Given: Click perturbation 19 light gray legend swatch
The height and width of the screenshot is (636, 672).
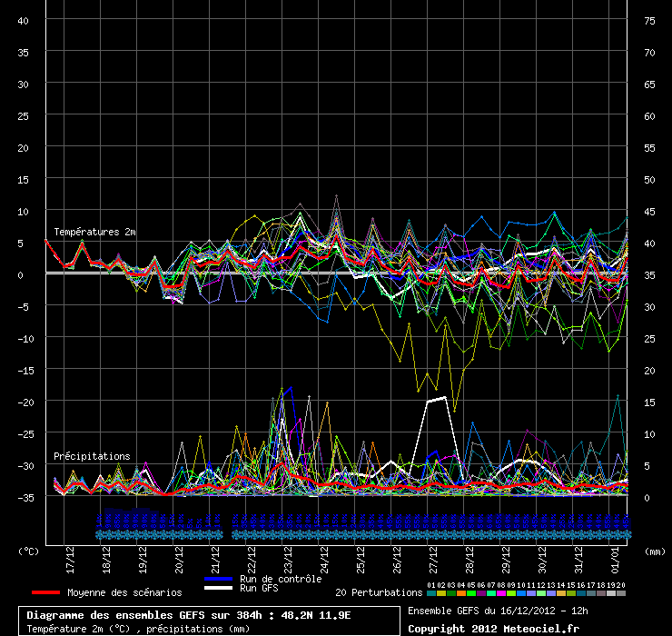Looking at the screenshot, I should pos(611,593).
